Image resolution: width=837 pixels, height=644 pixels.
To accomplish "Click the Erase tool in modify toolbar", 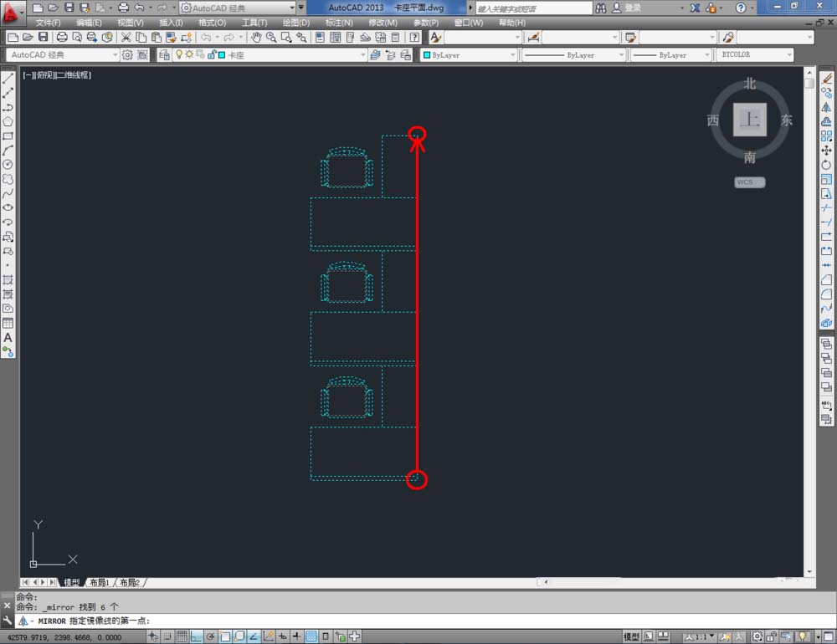I will (x=826, y=79).
